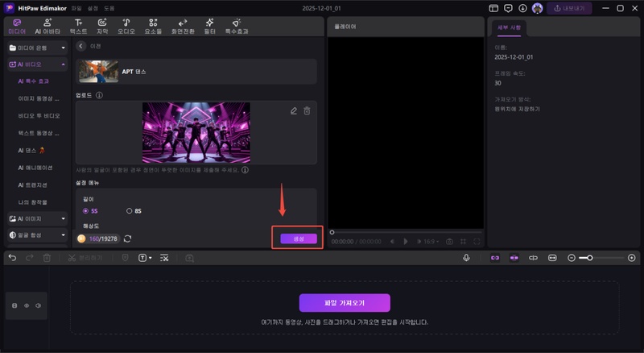Delete the uploaded image with trash icon

point(307,111)
